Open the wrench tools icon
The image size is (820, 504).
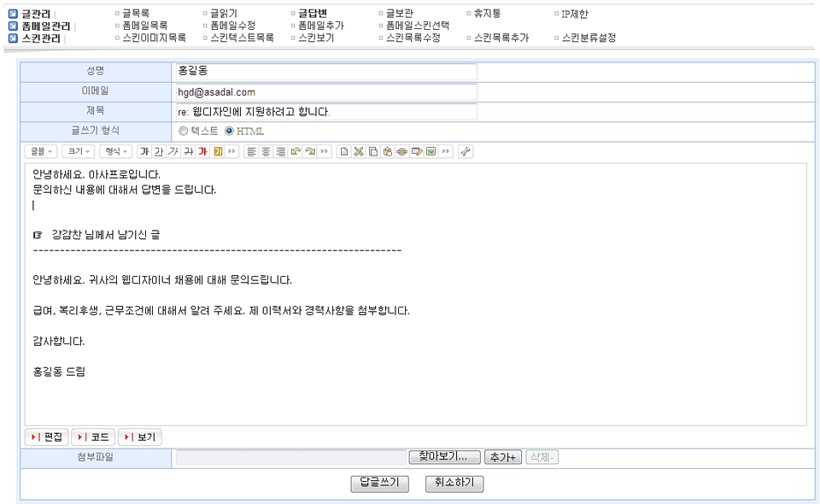[465, 152]
